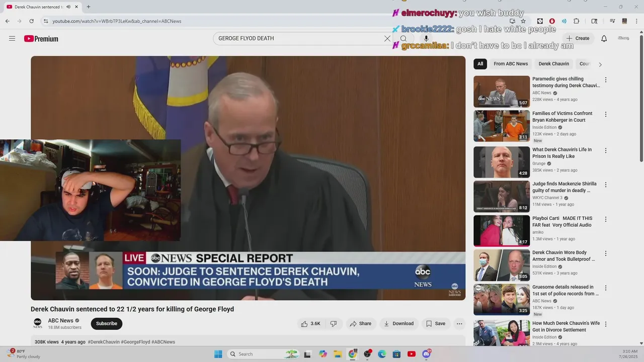Reload the YouTube page

click(31, 21)
